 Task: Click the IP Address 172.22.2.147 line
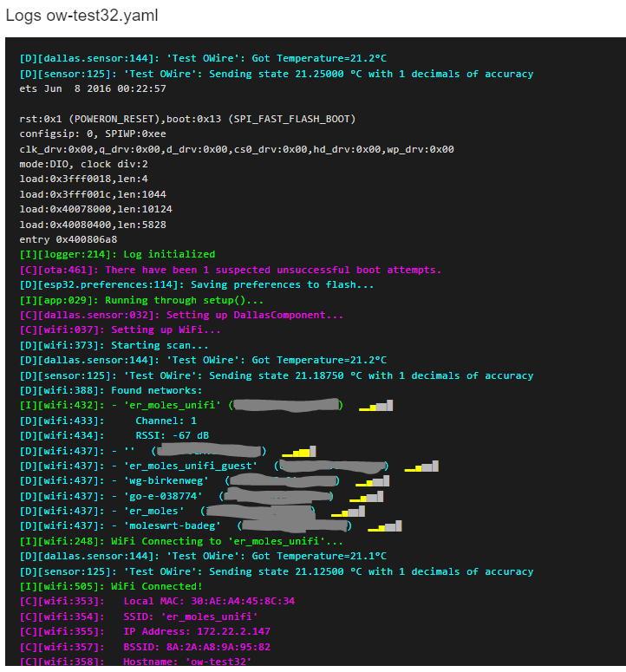click(x=145, y=631)
